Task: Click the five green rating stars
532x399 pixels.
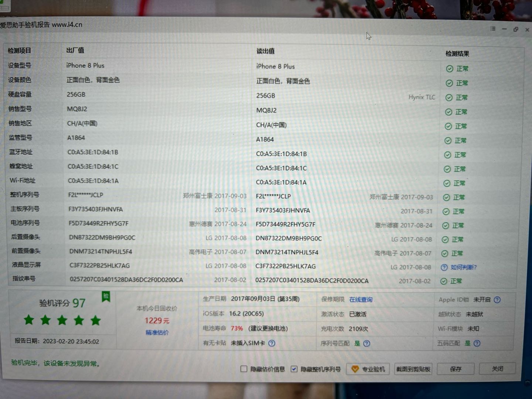Action: 62,320
